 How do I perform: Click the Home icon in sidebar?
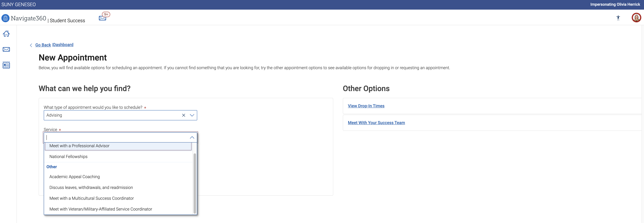(6, 33)
